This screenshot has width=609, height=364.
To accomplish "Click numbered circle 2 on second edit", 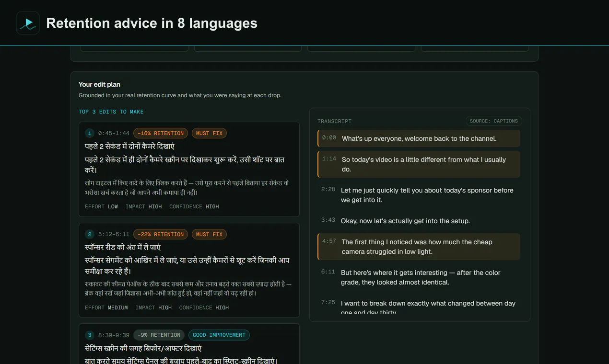I will pos(90,234).
